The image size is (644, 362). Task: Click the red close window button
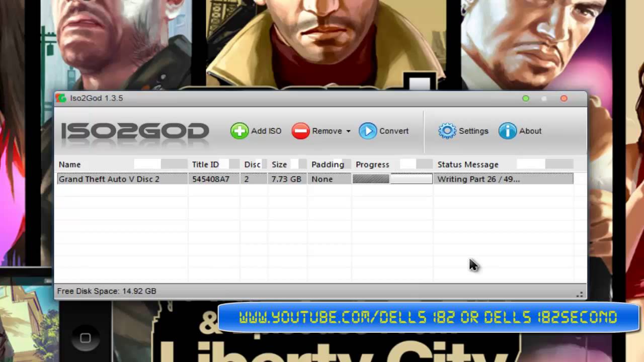(564, 99)
